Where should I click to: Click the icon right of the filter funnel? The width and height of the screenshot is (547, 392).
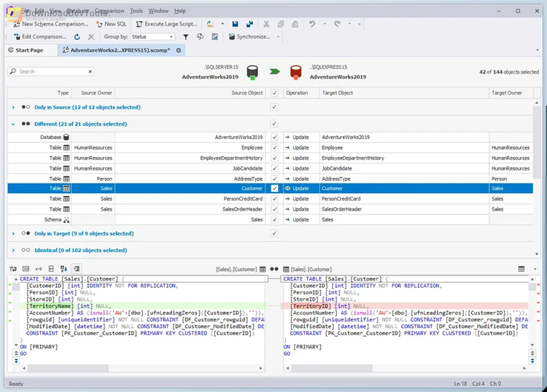coord(201,36)
